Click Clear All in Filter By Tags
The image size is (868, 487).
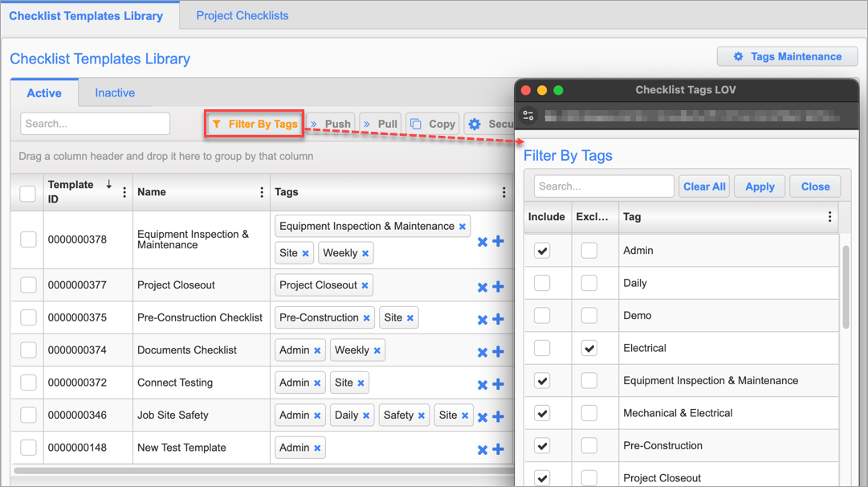(x=704, y=186)
